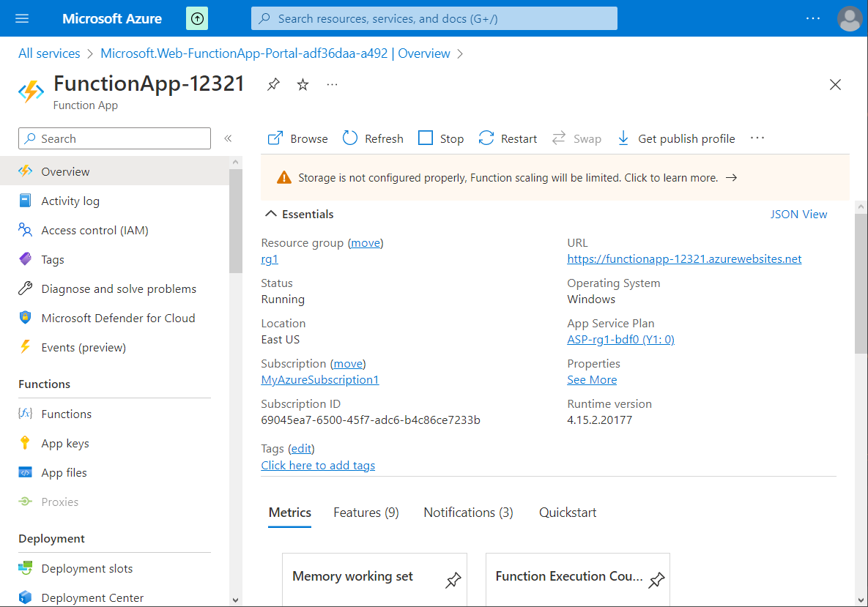Image resolution: width=868 pixels, height=607 pixels.
Task: Open Activity log in the left menu
Action: tap(114, 201)
